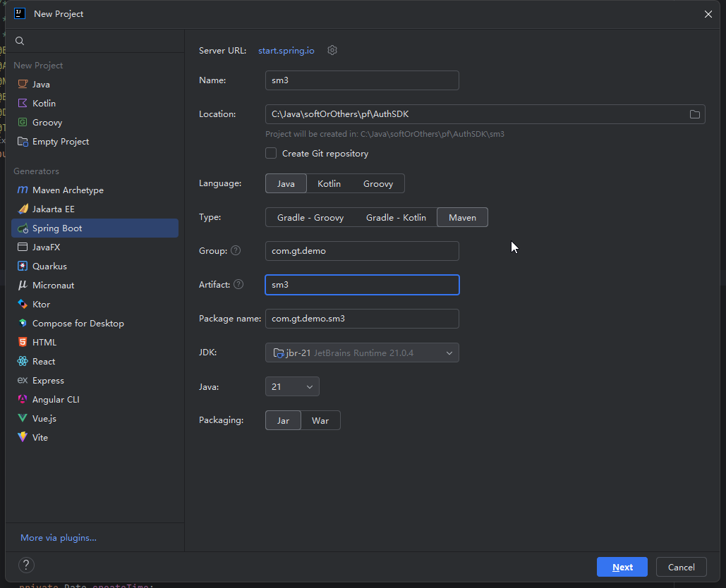Screen dimensions: 726x588
Task: Show help for the Artifact field
Action: [238, 285]
